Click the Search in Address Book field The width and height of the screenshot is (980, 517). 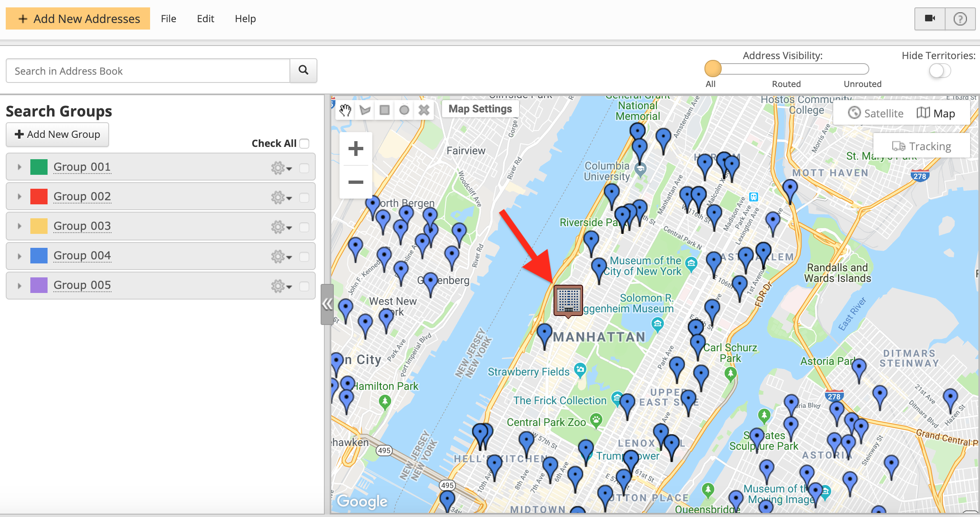[148, 71]
